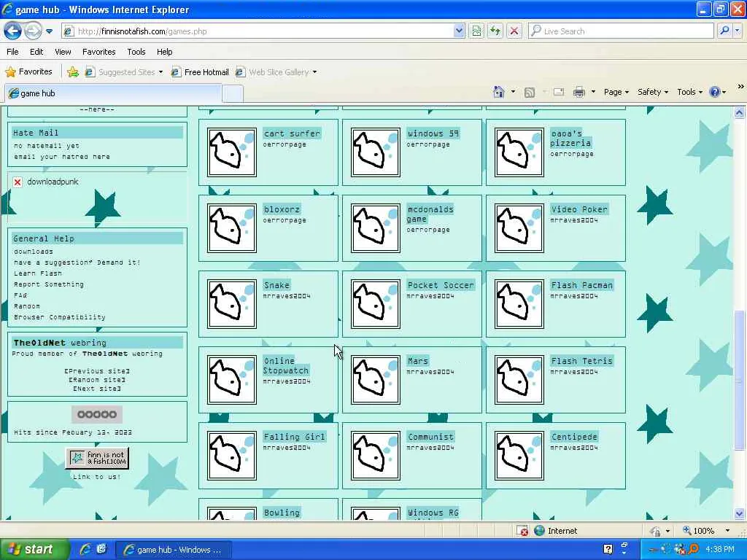Open the Flash Tetris game link

tap(581, 361)
